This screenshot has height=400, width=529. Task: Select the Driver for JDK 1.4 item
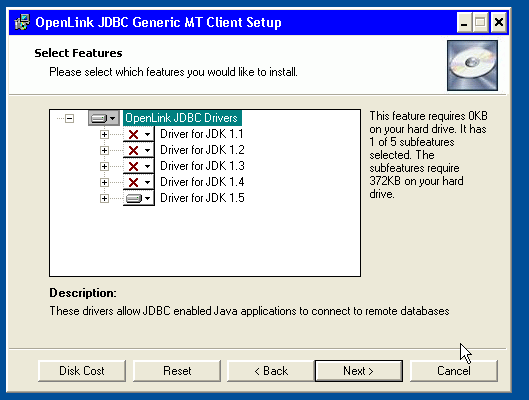pos(202,182)
